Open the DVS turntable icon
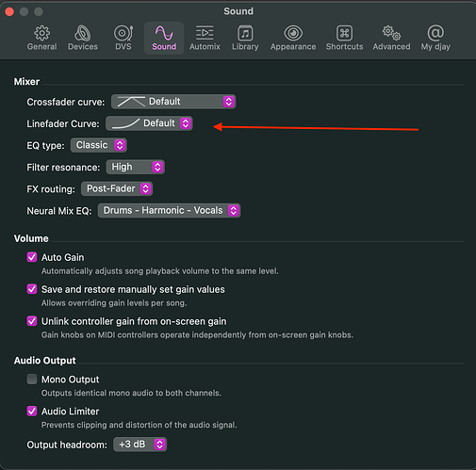The width and height of the screenshot is (476, 470). (x=123, y=33)
